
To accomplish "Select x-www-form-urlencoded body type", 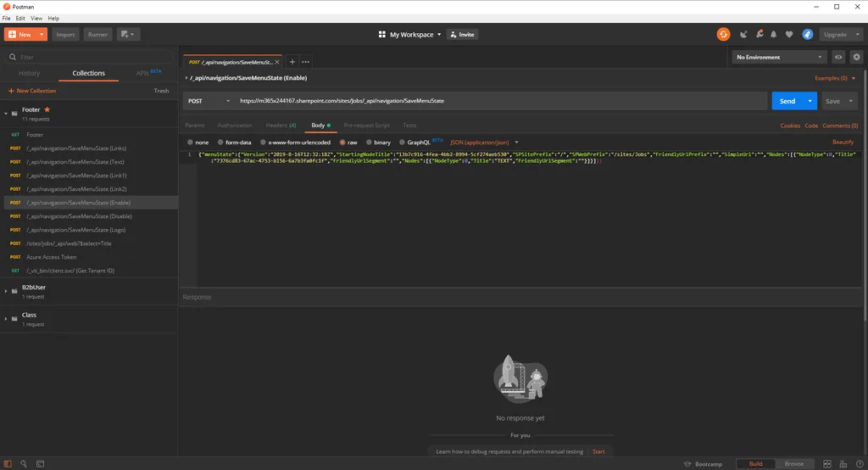I will (x=263, y=143).
